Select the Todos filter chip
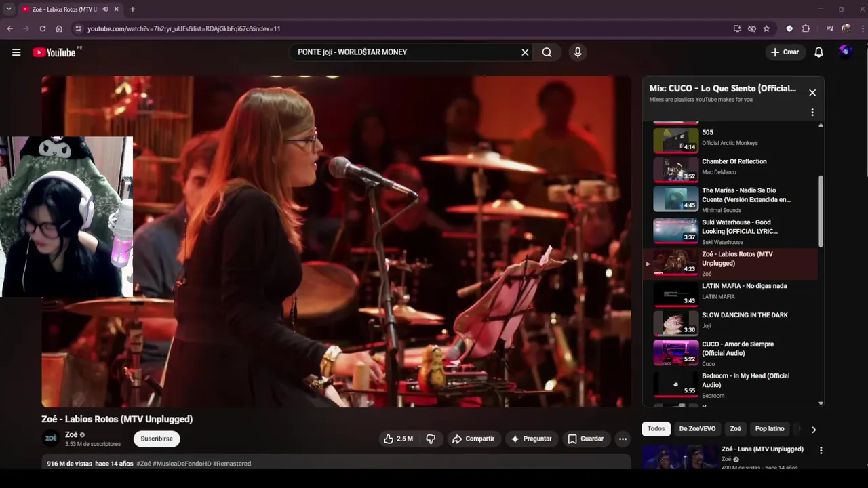This screenshot has height=488, width=868. (x=656, y=429)
